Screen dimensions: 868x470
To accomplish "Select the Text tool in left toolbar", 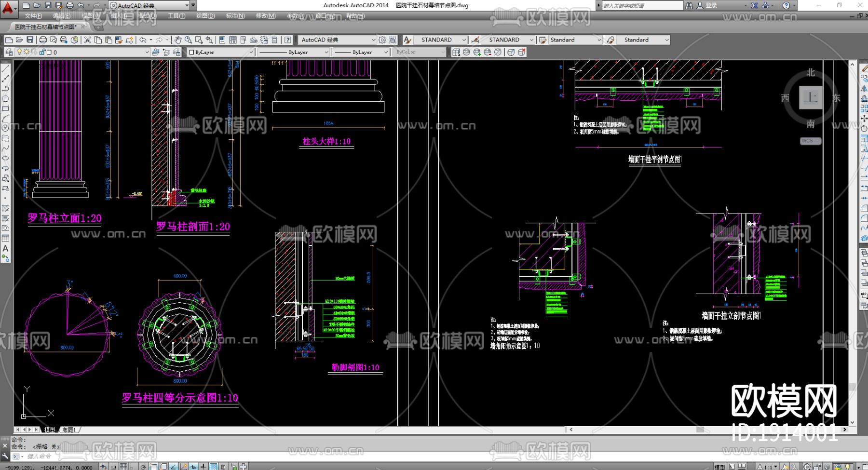I will tap(5, 249).
